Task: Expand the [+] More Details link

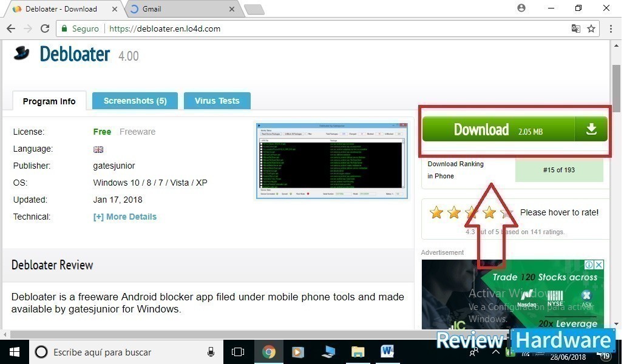Action: tap(125, 217)
